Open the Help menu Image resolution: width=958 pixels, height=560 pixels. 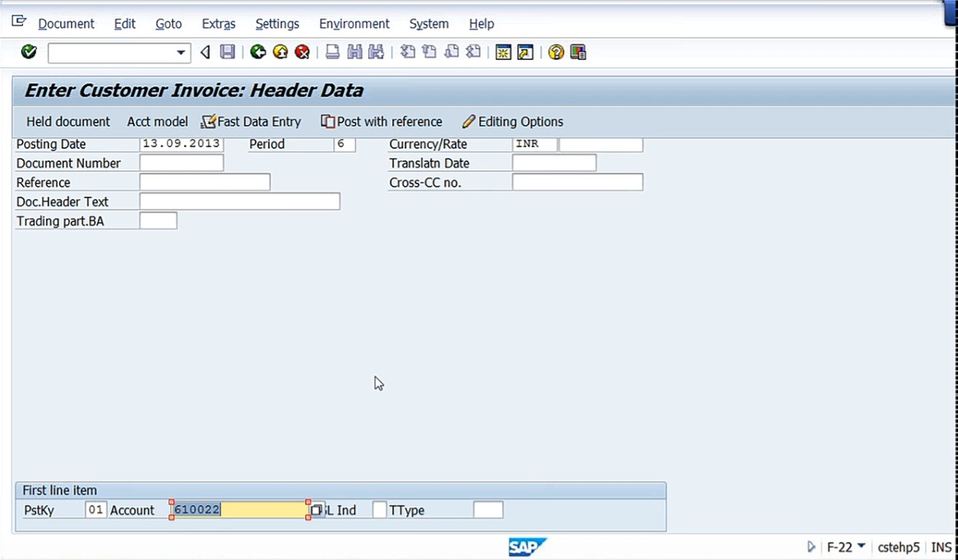tap(481, 24)
